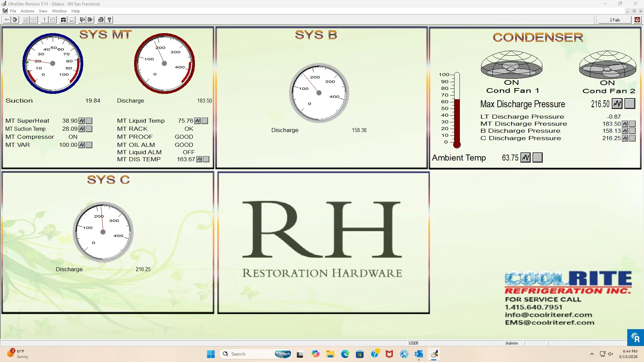Click the taskbar Search box
The image size is (644, 362).
(x=256, y=354)
